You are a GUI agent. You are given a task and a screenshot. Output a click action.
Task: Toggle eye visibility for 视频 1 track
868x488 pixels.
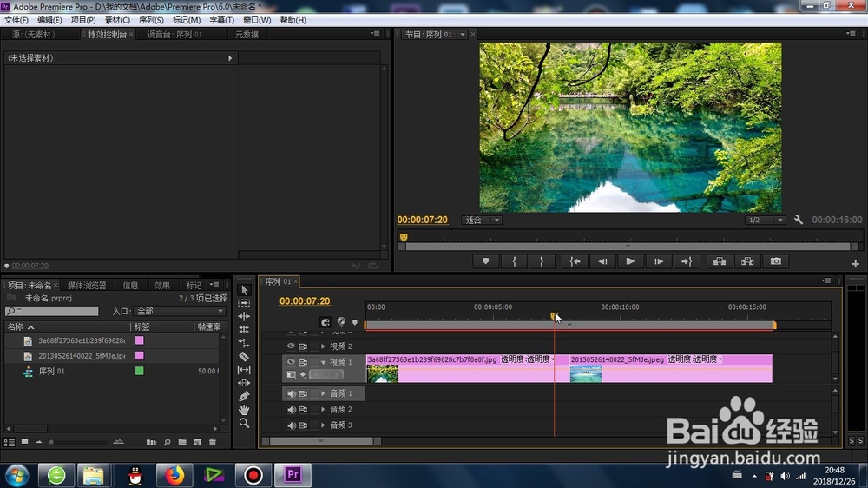(291, 362)
